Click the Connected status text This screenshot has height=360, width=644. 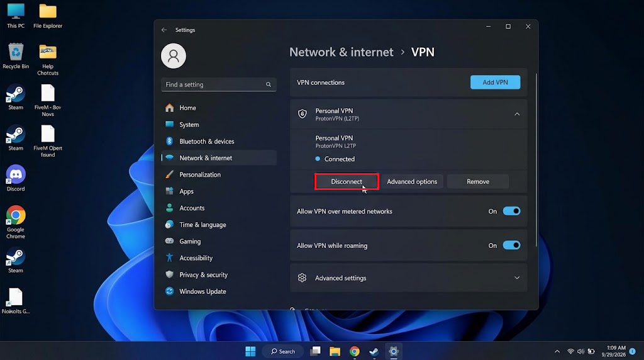340,159
